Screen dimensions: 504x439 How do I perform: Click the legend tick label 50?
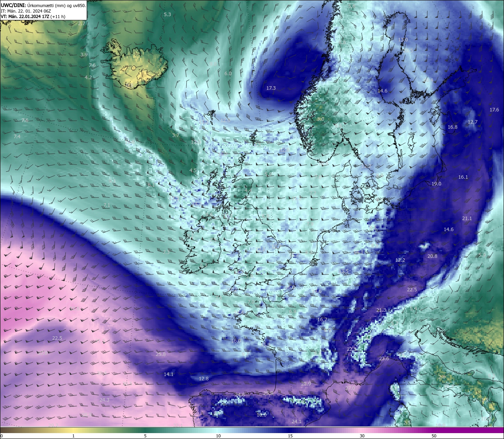(x=434, y=436)
